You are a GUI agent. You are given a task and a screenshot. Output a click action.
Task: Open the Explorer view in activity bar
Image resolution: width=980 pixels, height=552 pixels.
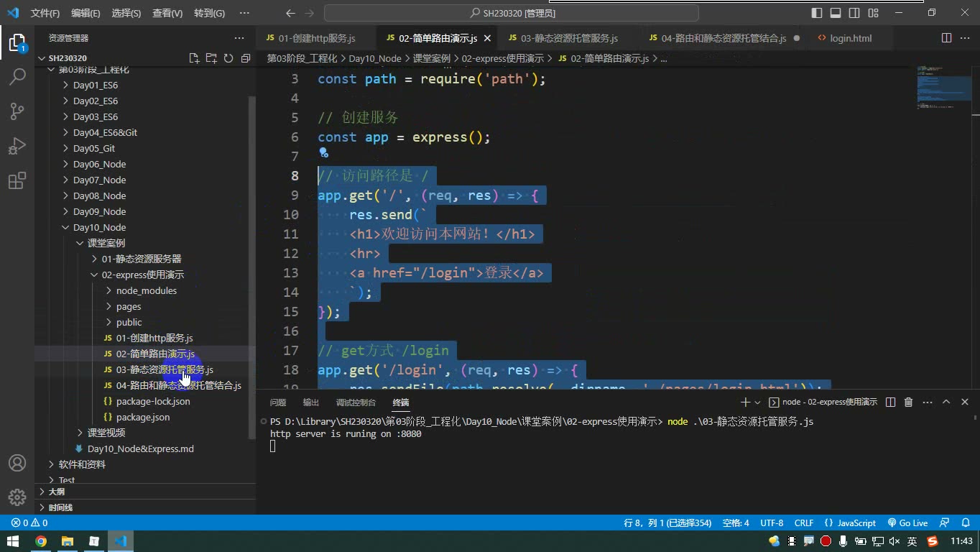[x=17, y=42]
